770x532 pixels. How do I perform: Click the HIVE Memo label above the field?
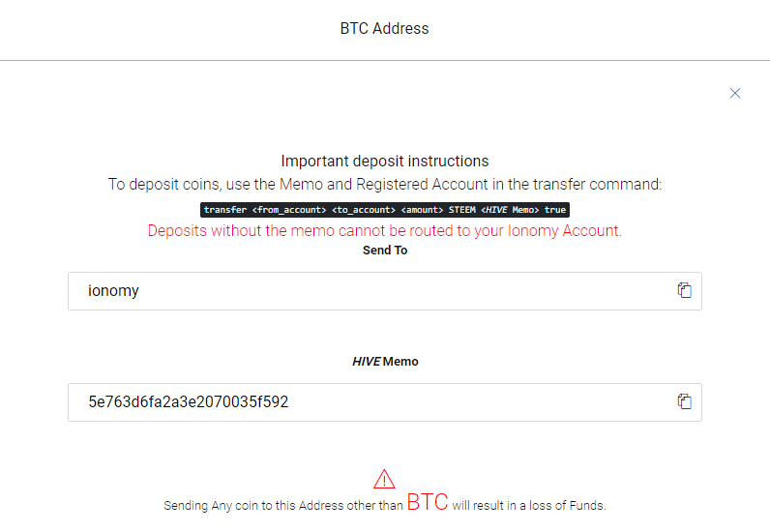click(x=385, y=361)
